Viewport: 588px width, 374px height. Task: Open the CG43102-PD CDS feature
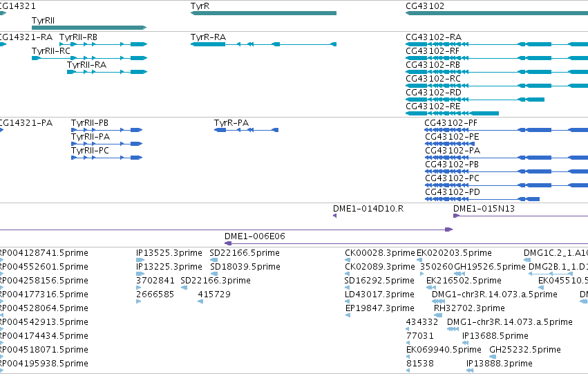[482, 199]
